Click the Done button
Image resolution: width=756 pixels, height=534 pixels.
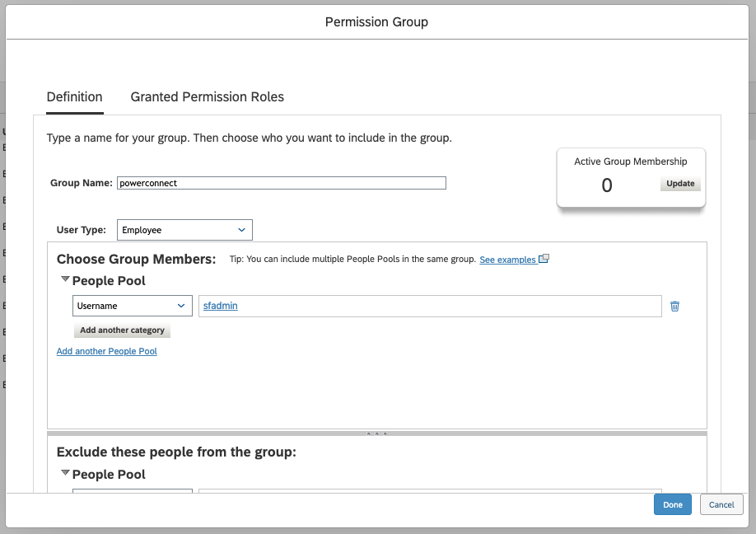673,504
